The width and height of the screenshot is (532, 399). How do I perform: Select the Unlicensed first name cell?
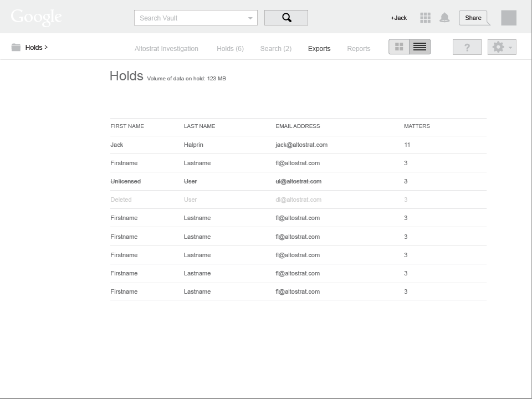point(126,182)
